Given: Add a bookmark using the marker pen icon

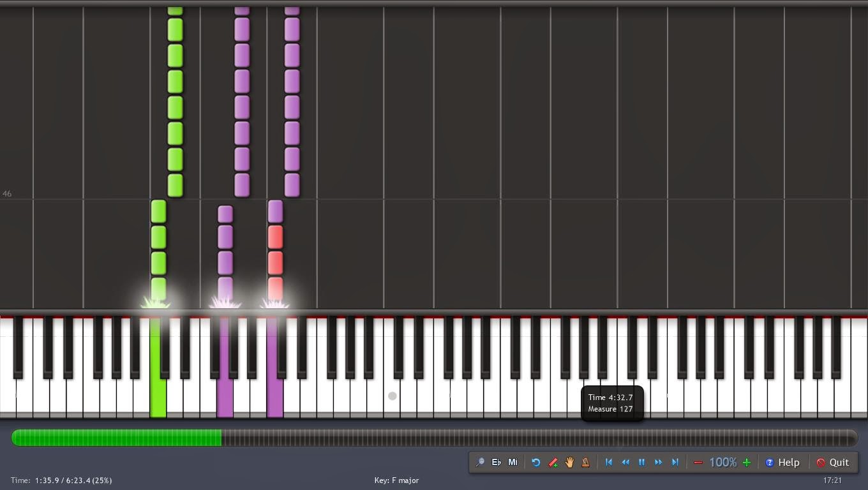Looking at the screenshot, I should pyautogui.click(x=553, y=462).
